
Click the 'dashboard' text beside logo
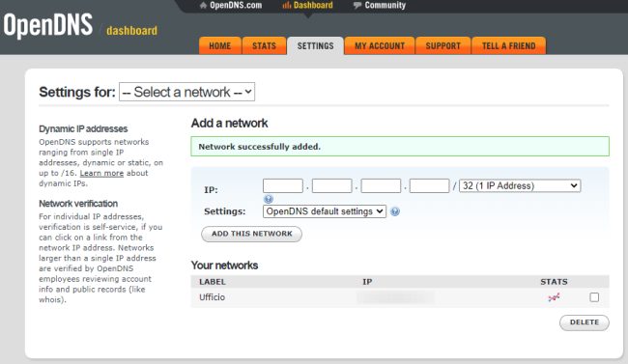tap(131, 31)
